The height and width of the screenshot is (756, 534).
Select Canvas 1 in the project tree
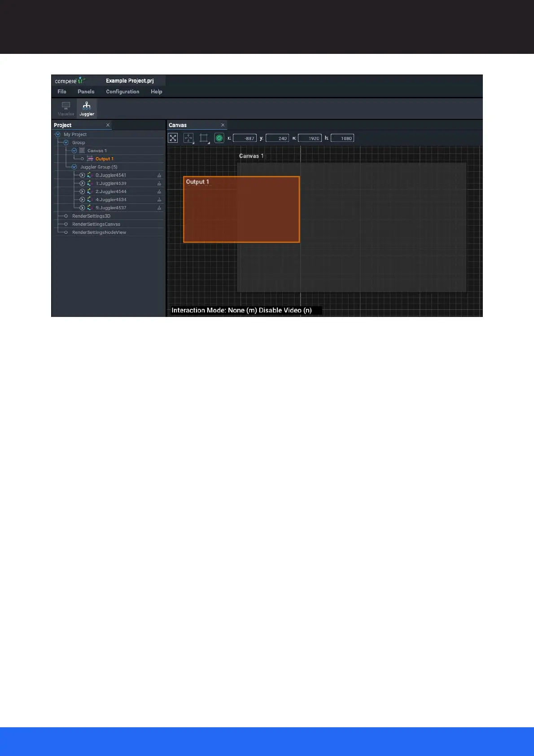coord(97,151)
